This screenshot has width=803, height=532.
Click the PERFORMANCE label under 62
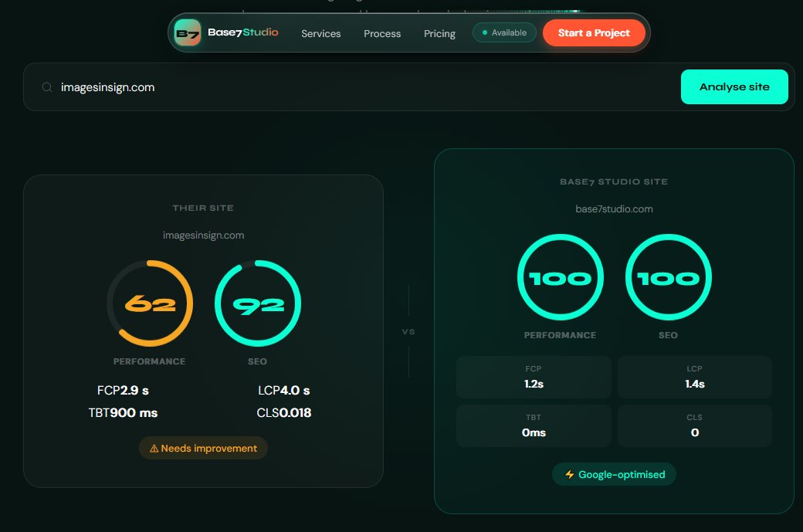(149, 361)
